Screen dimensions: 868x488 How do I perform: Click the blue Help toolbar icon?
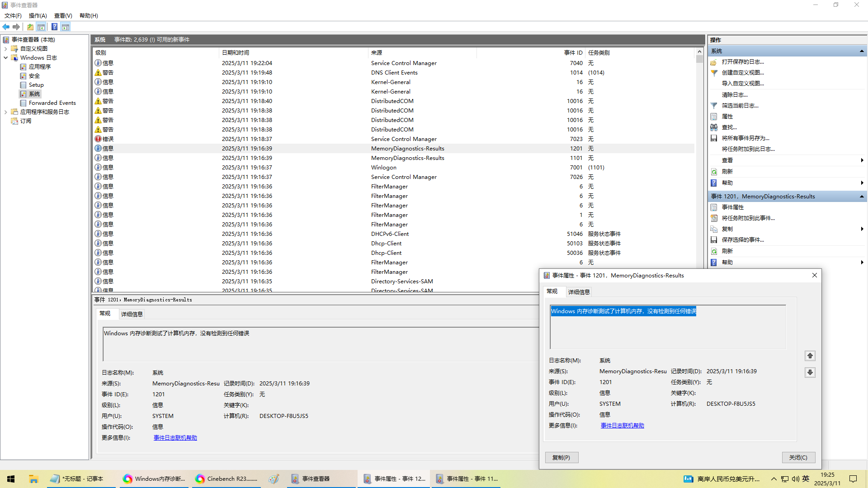[x=54, y=27]
